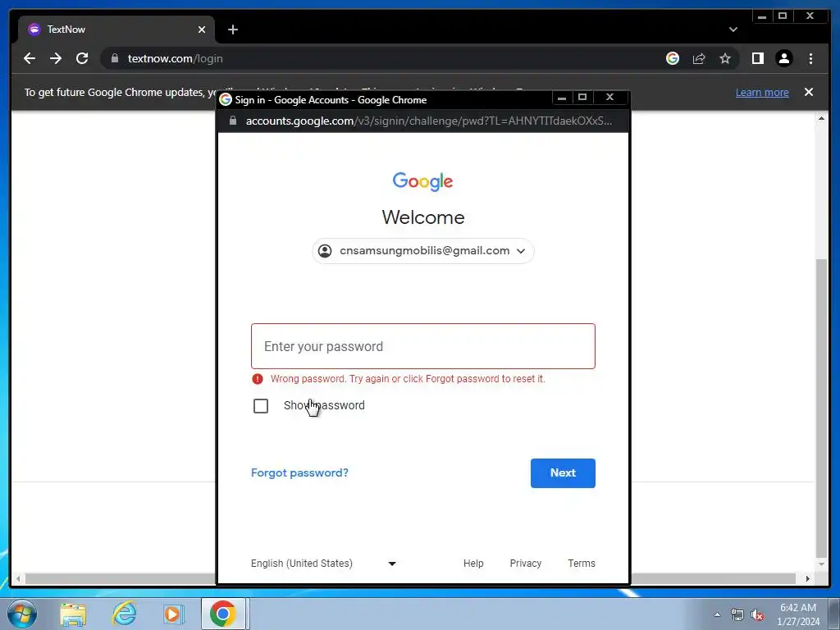This screenshot has width=840, height=630.
Task: Click the TextNow page vertical scrollbar thumb
Action: click(x=820, y=409)
